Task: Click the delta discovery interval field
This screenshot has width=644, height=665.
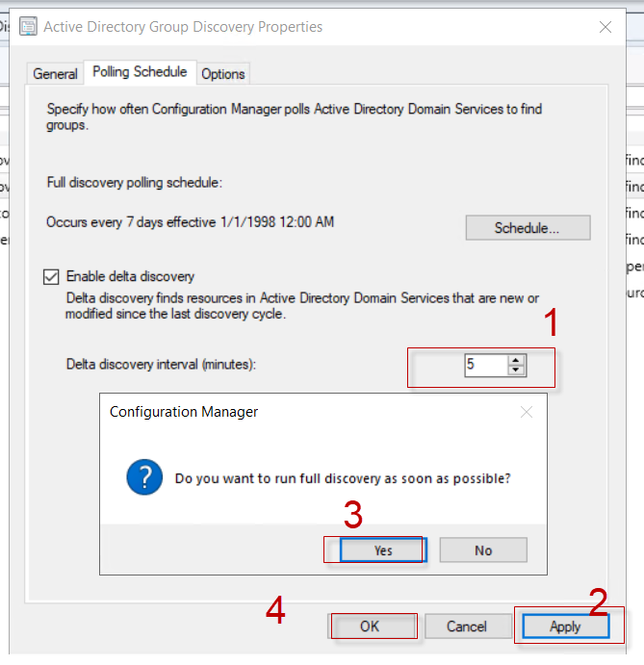Action: coord(486,365)
